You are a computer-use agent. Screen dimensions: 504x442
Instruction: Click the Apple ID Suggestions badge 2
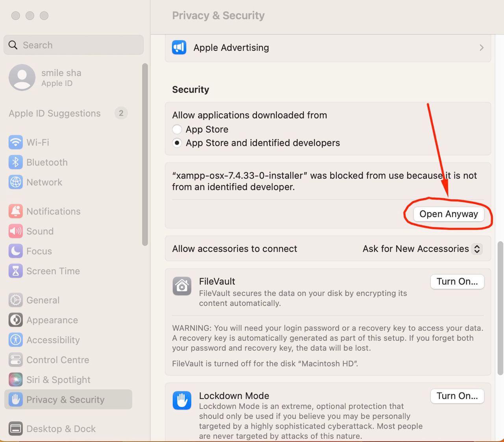(x=121, y=113)
